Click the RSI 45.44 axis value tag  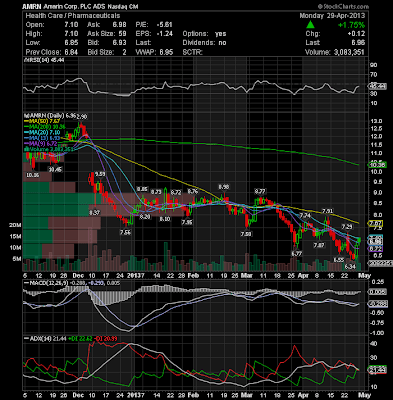point(377,86)
